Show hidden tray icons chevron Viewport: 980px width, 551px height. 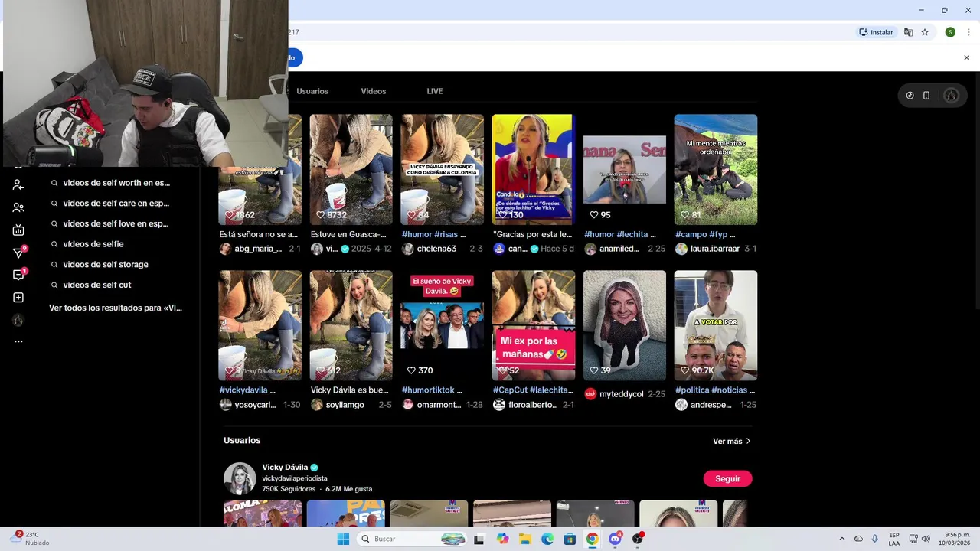pos(842,539)
